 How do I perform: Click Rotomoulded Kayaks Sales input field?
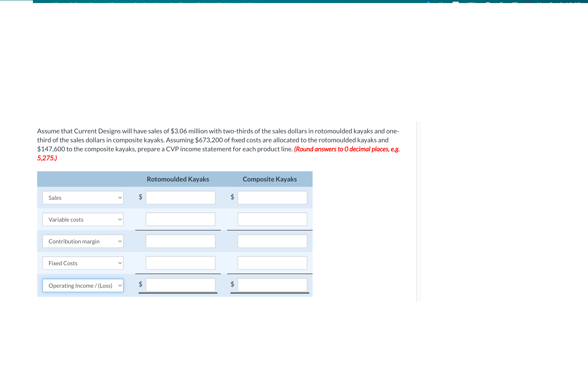pyautogui.click(x=181, y=197)
